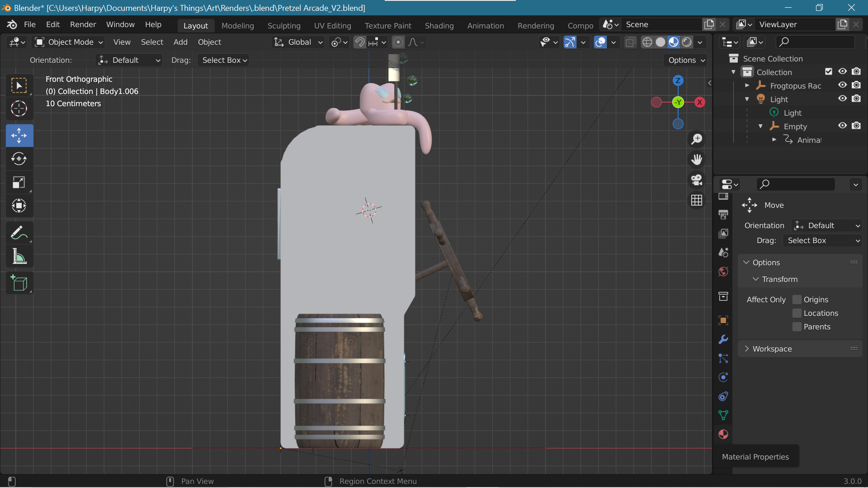Screen dimensions: 868x488
Task: Open Object Mode dropdown
Action: click(69, 42)
